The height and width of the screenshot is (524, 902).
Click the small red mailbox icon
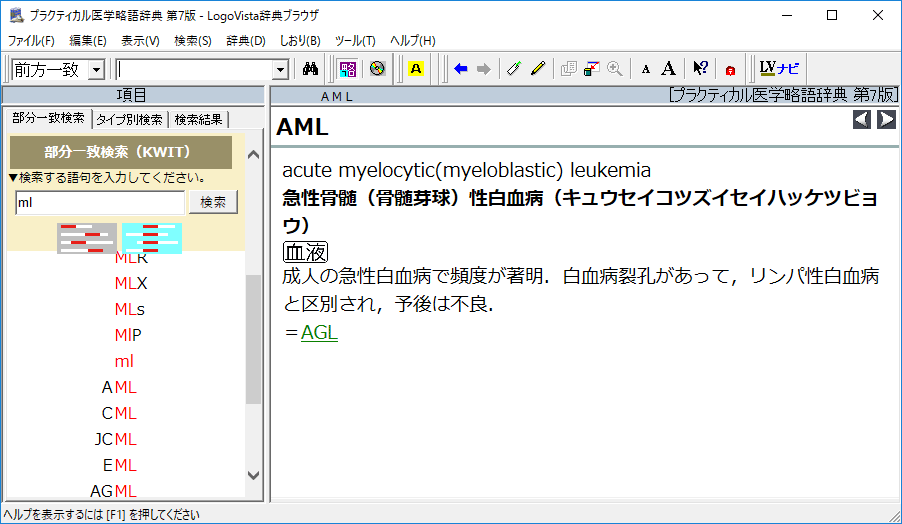[x=730, y=70]
